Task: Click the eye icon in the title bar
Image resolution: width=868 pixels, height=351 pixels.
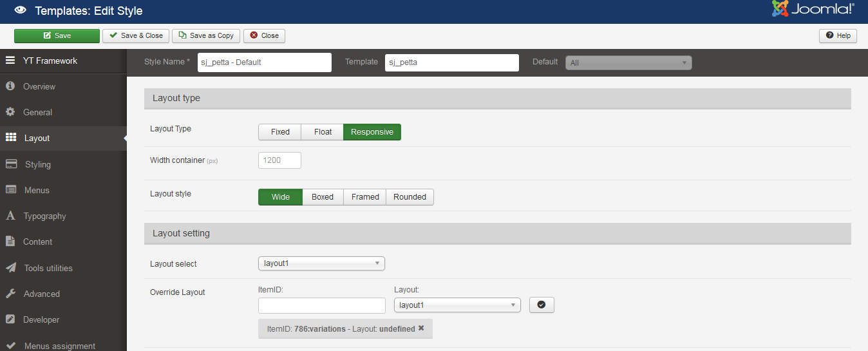Action: [x=20, y=10]
